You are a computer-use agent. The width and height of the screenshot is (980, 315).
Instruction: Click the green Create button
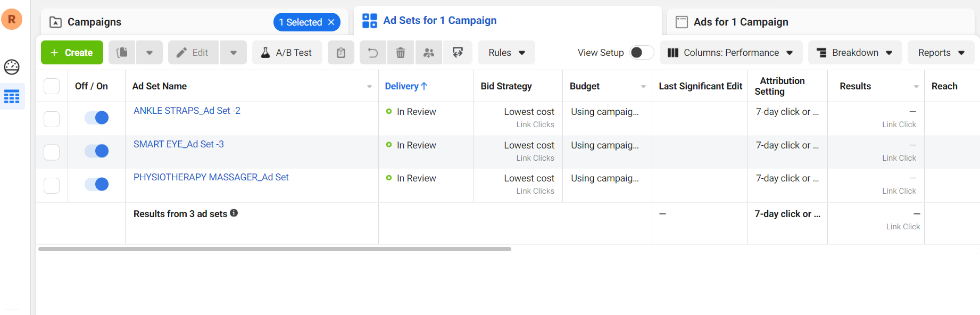72,53
